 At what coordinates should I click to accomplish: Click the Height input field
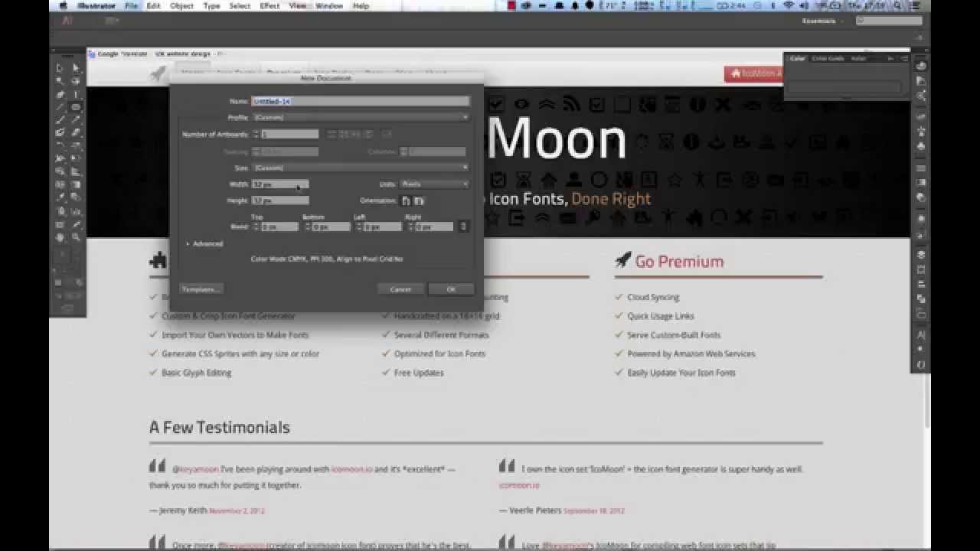[x=280, y=201]
